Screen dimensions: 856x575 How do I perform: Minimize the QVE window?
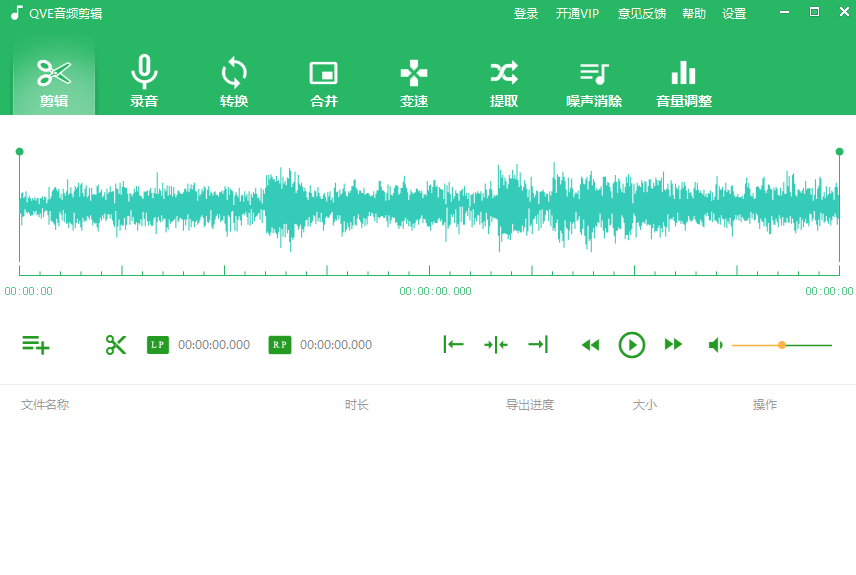[x=784, y=12]
